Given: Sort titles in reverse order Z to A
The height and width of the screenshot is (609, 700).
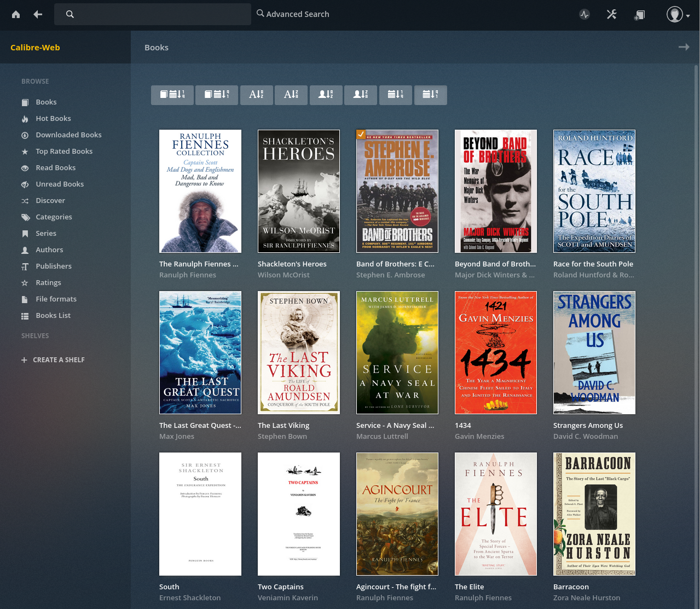Looking at the screenshot, I should click(291, 95).
